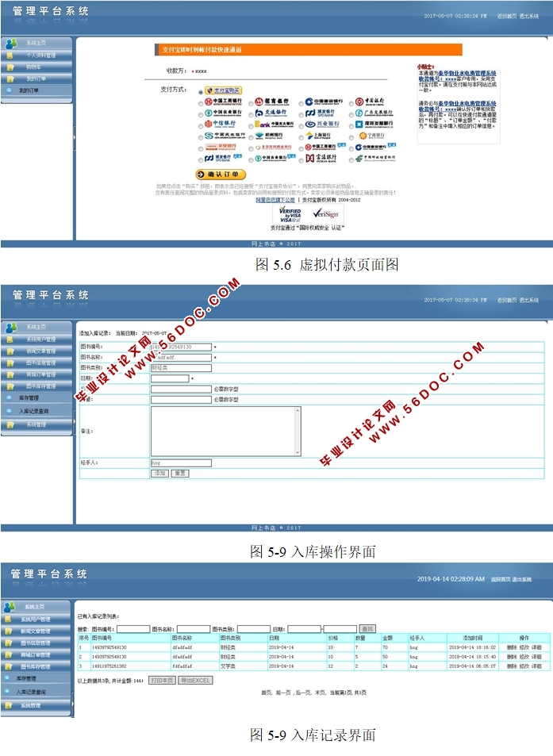The height and width of the screenshot is (756, 553).
Task: Select the 招商银行 radio button
Action: (x=252, y=102)
